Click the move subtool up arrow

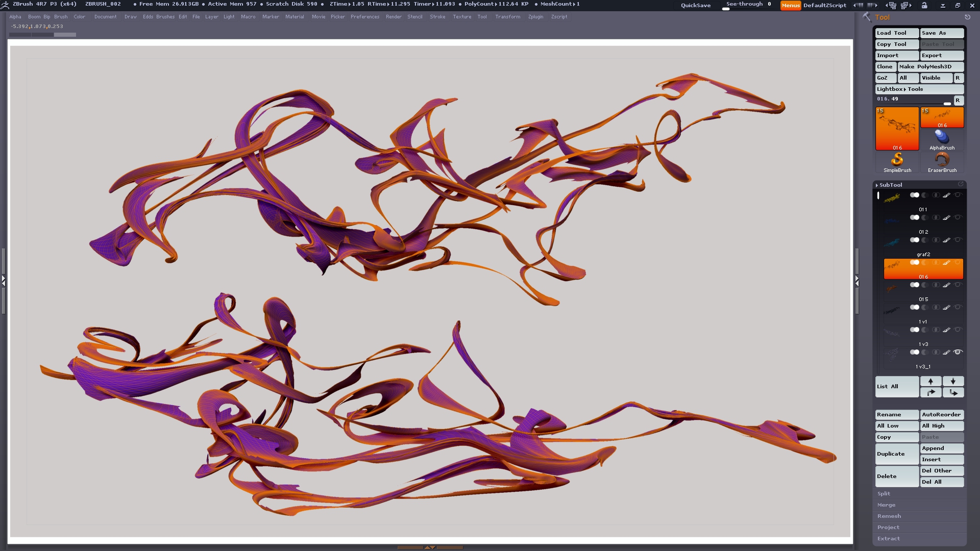pyautogui.click(x=930, y=381)
